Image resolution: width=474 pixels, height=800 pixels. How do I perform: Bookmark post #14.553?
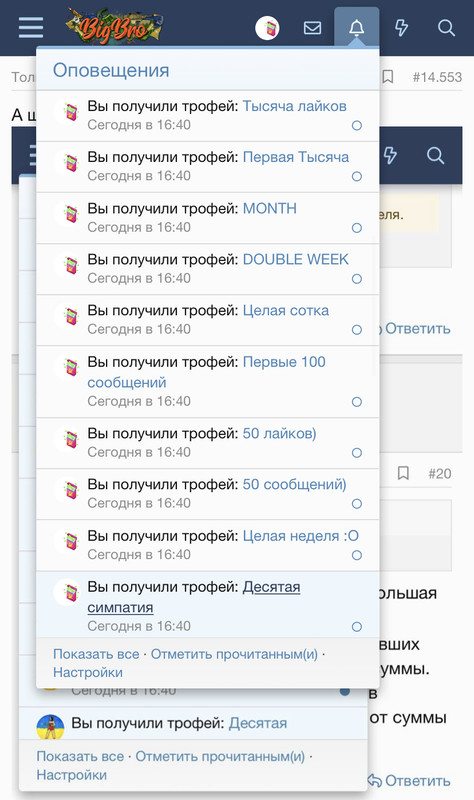(388, 77)
